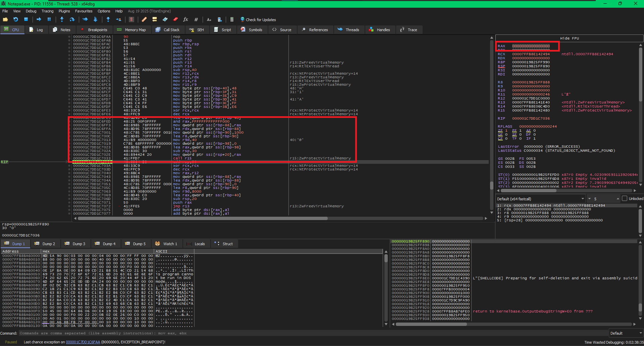Viewport: 644px width, 346px height.
Task: Open the calculator tool icon
Action: 232,19
